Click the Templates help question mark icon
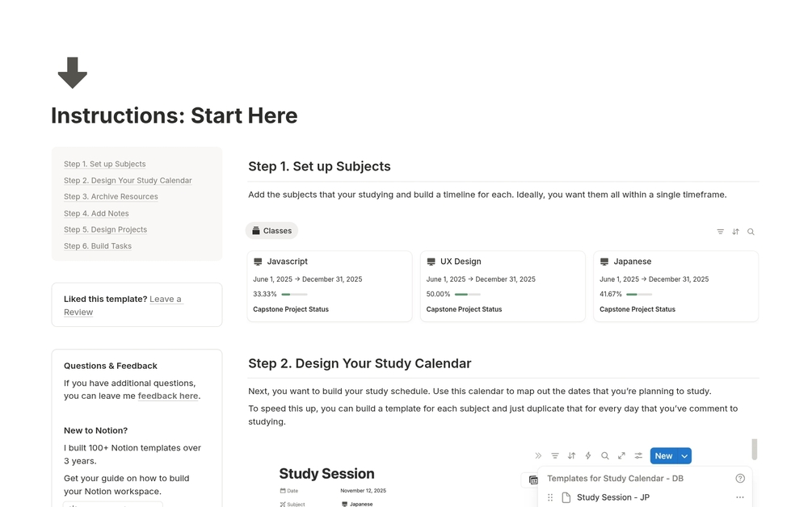This screenshot has height=507, width=812. pyautogui.click(x=740, y=479)
